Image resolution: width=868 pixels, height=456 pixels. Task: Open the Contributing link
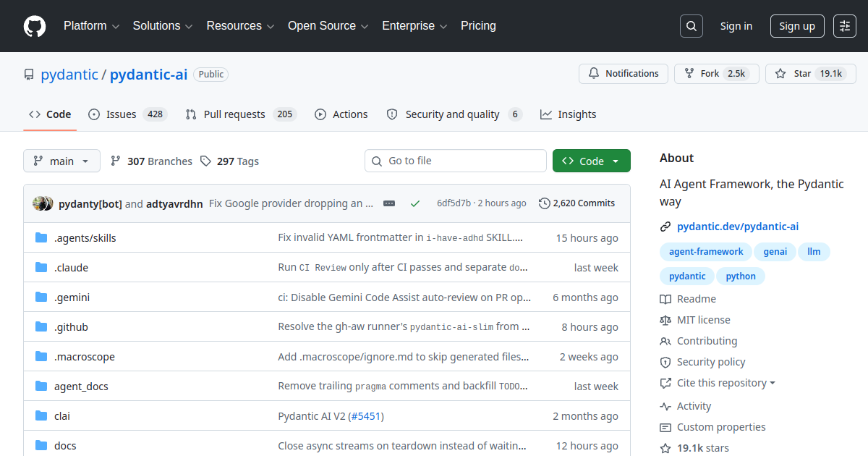pyautogui.click(x=699, y=341)
